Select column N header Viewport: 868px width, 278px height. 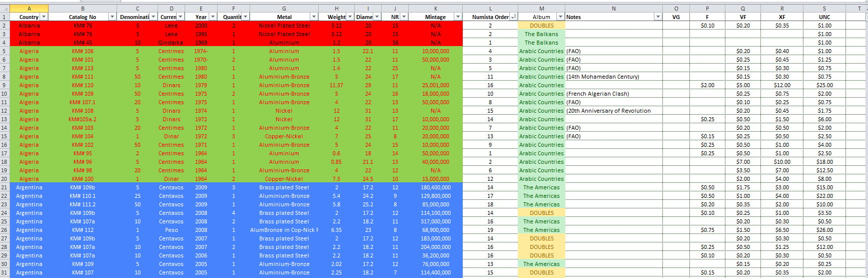coord(614,9)
